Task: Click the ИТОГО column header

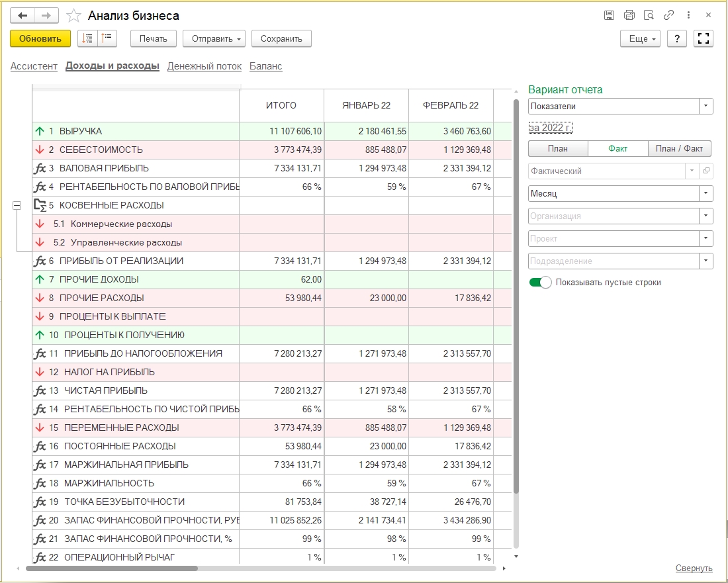Action: [x=281, y=105]
